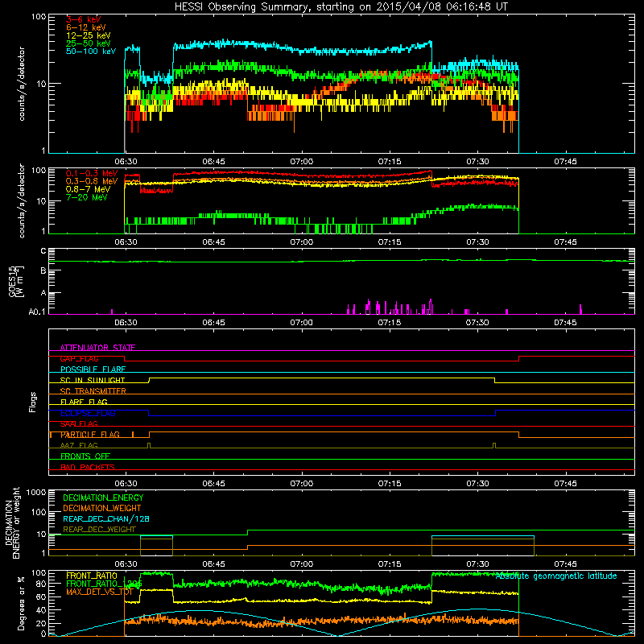Click the 7-20 MeV legend label

click(87, 197)
